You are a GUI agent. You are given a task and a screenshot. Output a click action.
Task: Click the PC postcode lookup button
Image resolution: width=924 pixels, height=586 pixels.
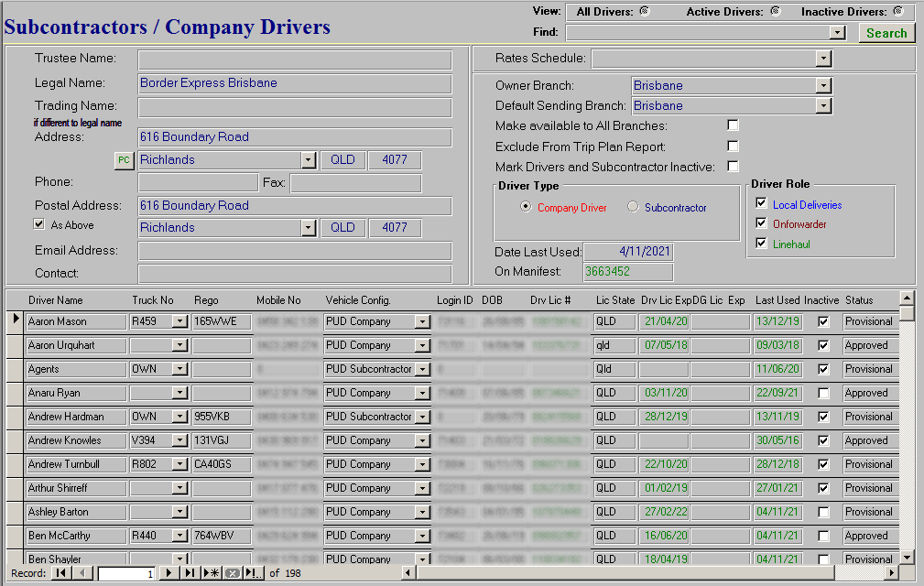[x=124, y=160]
